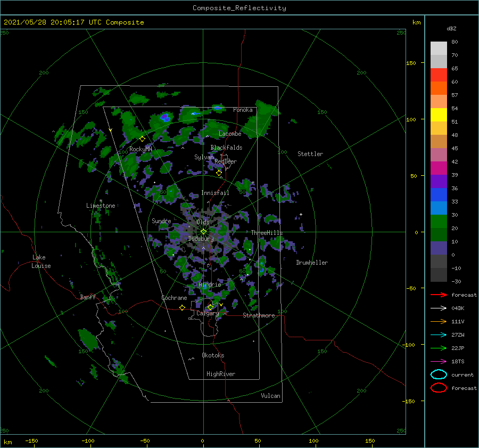The width and height of the screenshot is (479, 448).
Task: Click the Vulcan town label
Action: 271,396
